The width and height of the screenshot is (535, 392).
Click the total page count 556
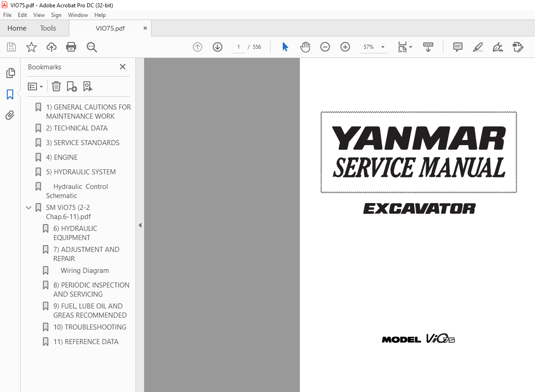point(257,47)
